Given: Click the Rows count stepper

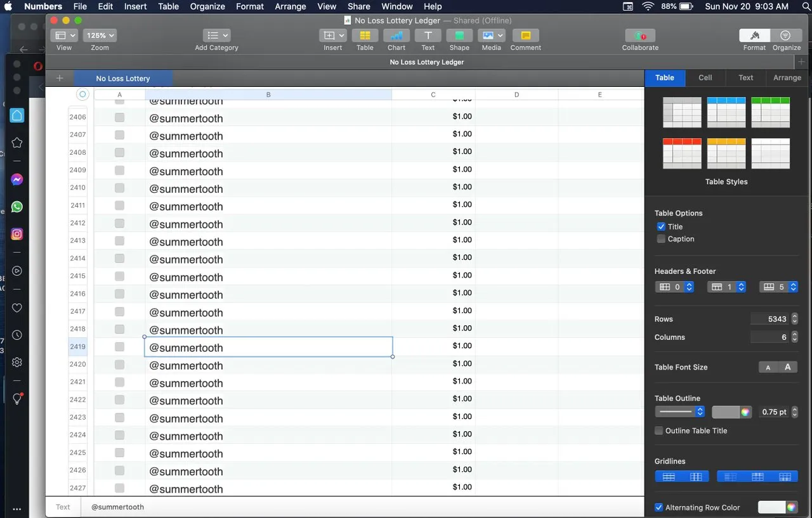Looking at the screenshot, I should (x=795, y=319).
